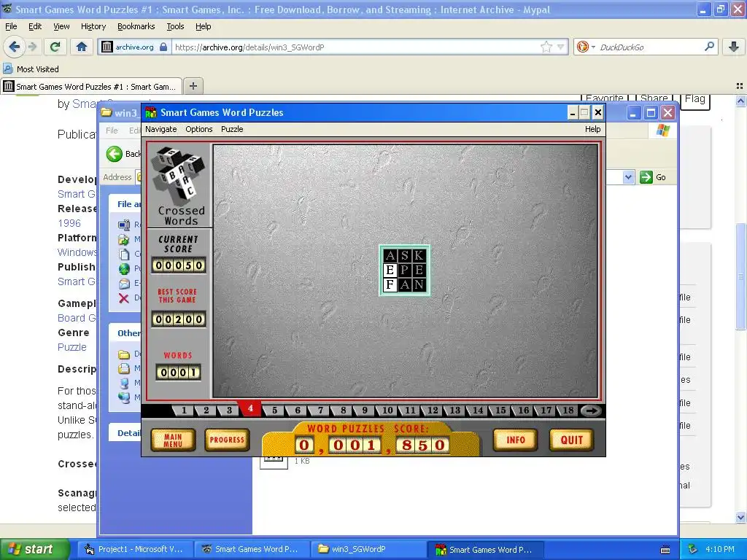Click the INFO button
Viewport: 747px width, 560px height.
tap(516, 440)
